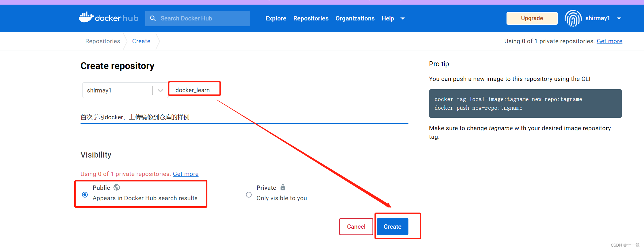Expand the Help menu caret
644x250 pixels.
pos(403,18)
